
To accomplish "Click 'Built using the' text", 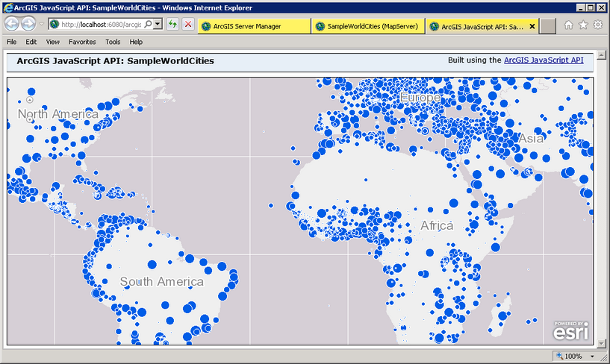I will tap(475, 60).
